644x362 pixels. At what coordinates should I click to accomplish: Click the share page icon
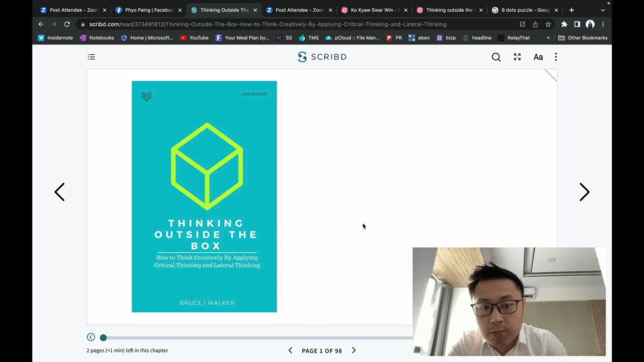pyautogui.click(x=535, y=25)
